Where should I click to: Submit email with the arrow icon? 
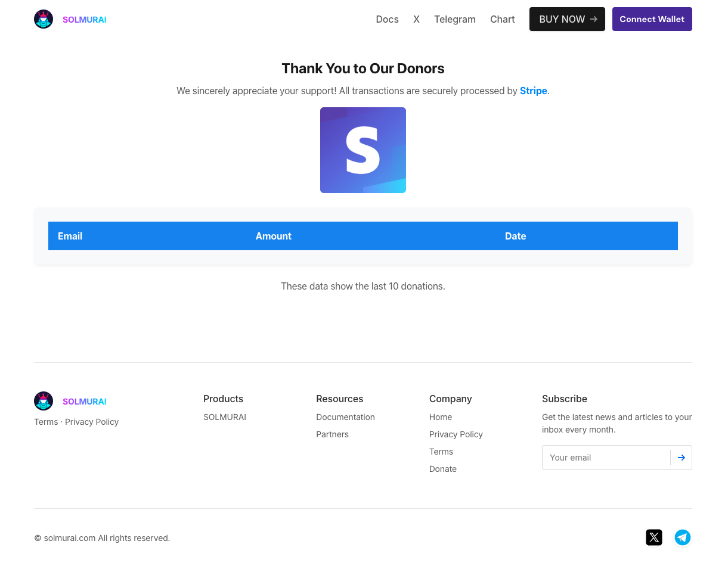pos(681,458)
